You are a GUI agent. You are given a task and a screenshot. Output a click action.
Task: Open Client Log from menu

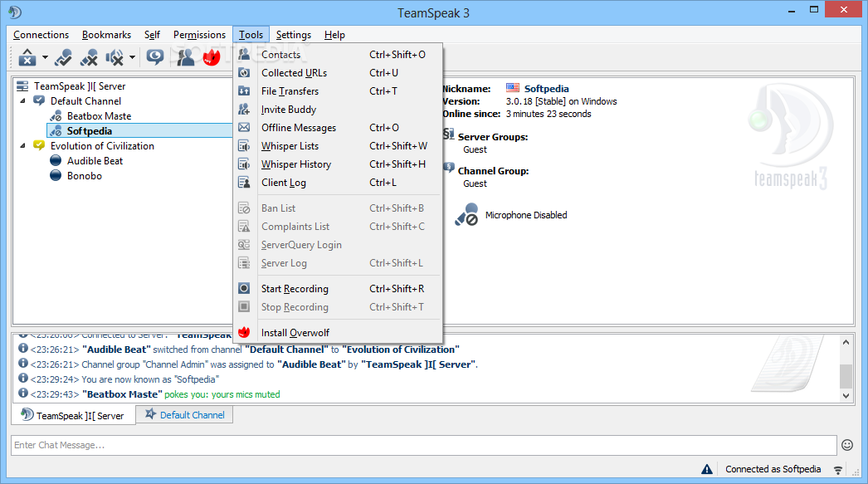[x=338, y=182]
